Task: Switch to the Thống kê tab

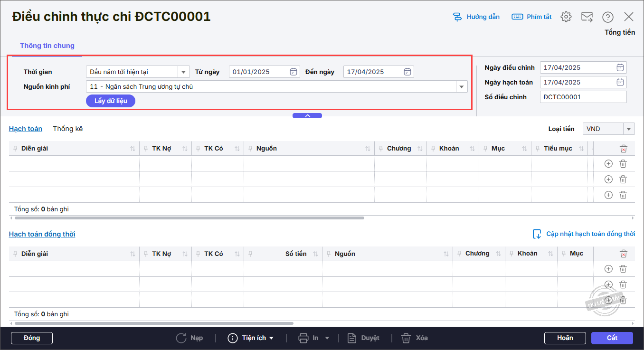Action: (67, 129)
